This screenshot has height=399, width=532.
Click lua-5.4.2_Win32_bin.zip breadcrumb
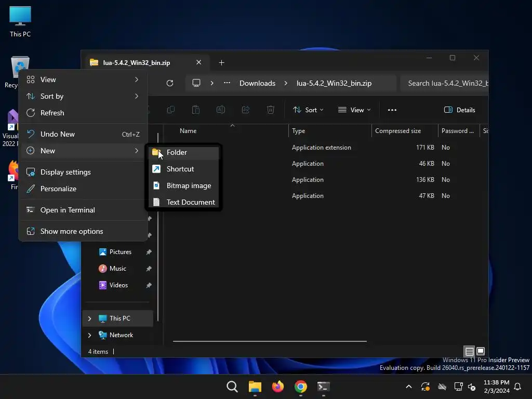[x=334, y=83]
